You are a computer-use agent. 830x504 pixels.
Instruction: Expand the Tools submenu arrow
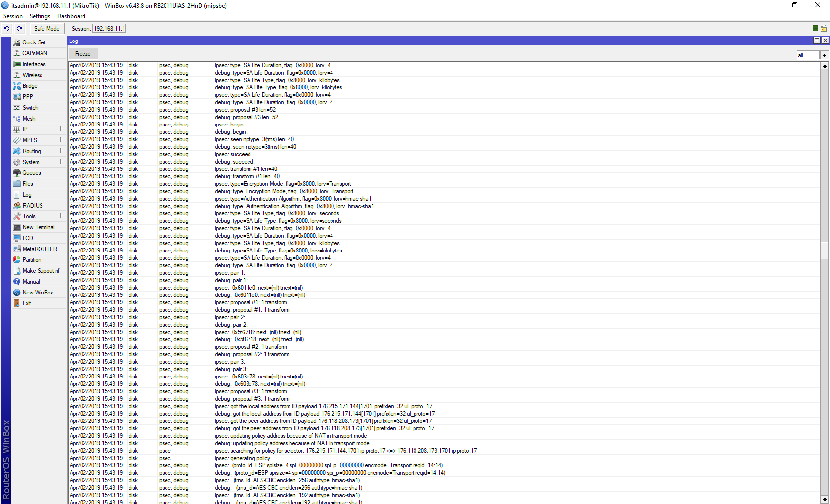click(x=61, y=216)
